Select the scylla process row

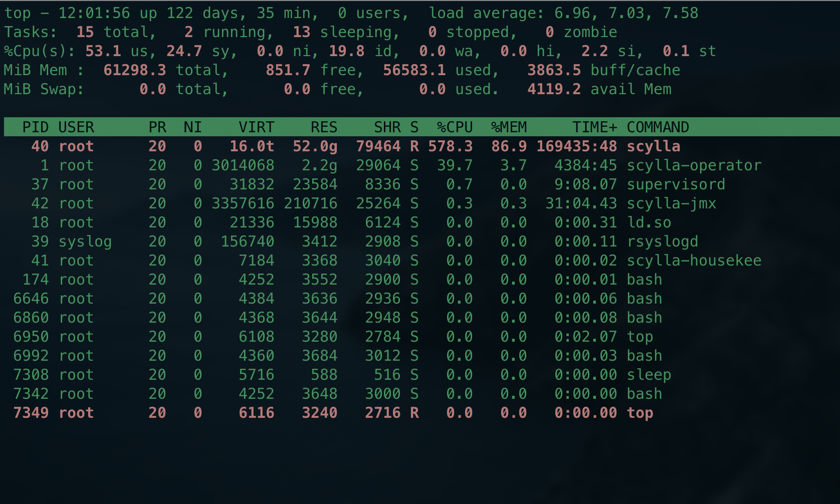coord(351,146)
